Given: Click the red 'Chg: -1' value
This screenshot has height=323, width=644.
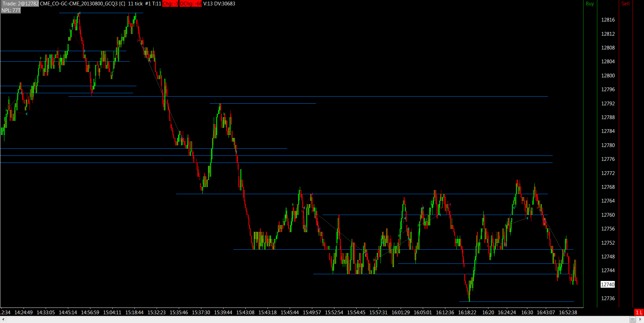Looking at the screenshot, I should coord(170,4).
